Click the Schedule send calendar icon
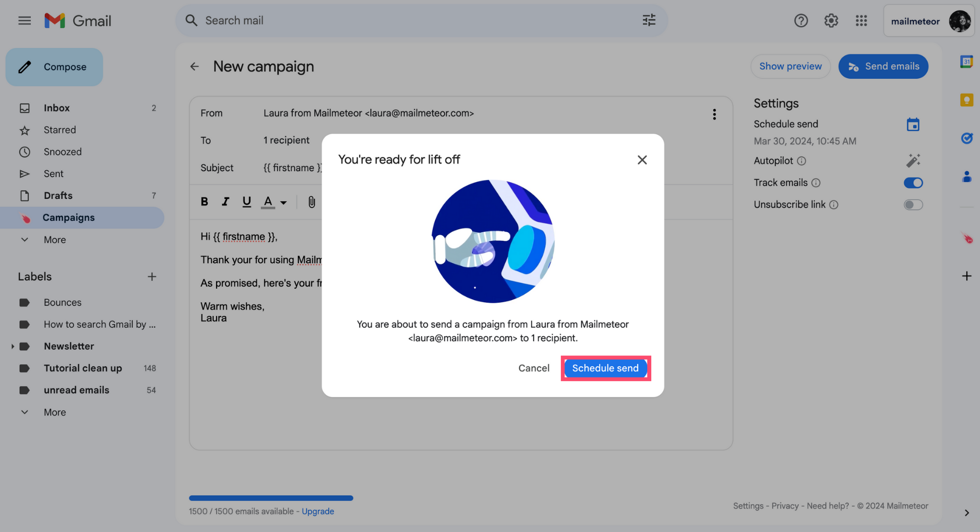980x532 pixels. pyautogui.click(x=913, y=124)
